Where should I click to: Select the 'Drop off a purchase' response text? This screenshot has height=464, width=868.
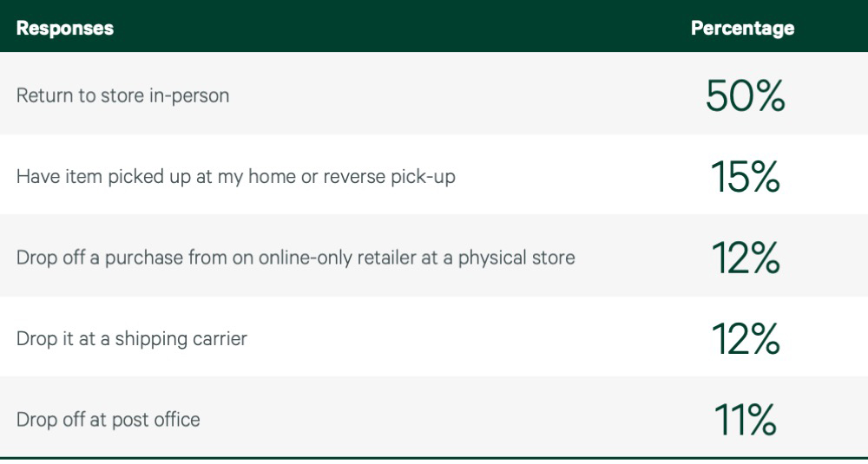click(x=295, y=258)
